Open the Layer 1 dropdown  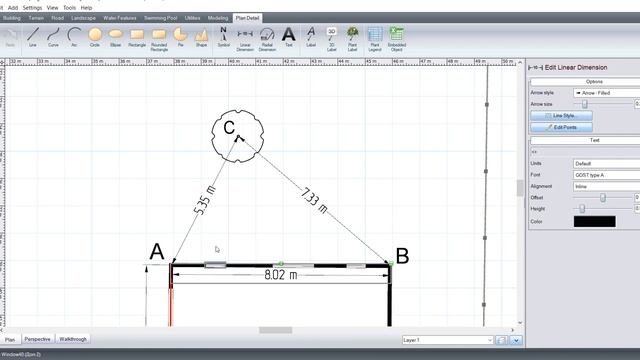[447, 340]
